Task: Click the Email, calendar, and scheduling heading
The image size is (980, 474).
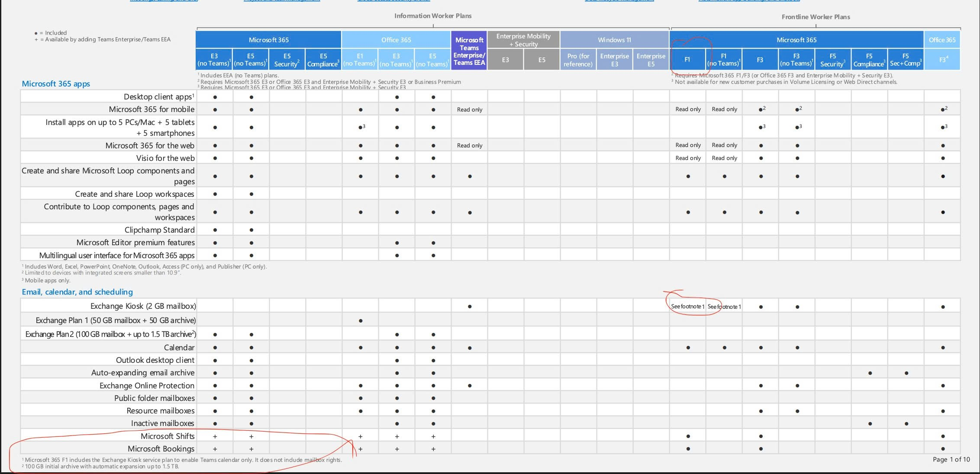Action: click(77, 292)
